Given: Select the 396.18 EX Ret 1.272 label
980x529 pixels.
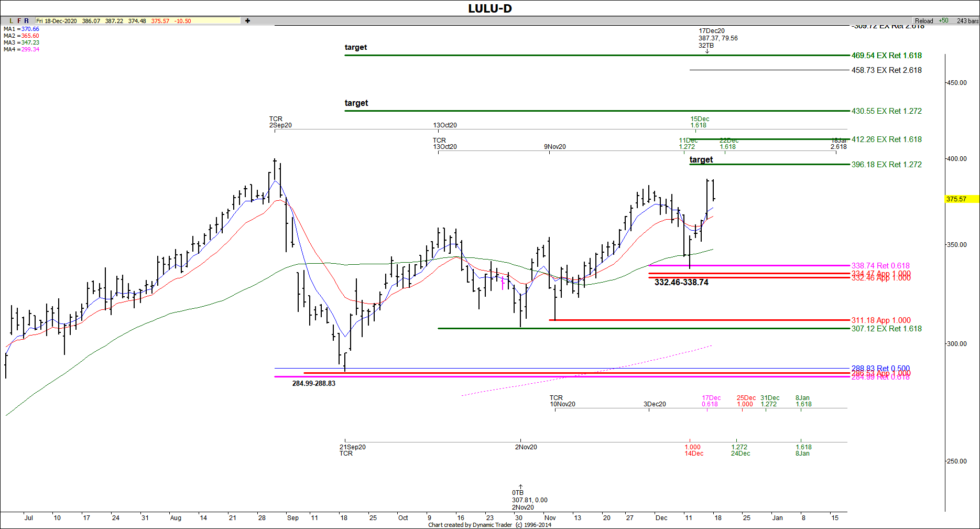Looking at the screenshot, I should [x=886, y=165].
